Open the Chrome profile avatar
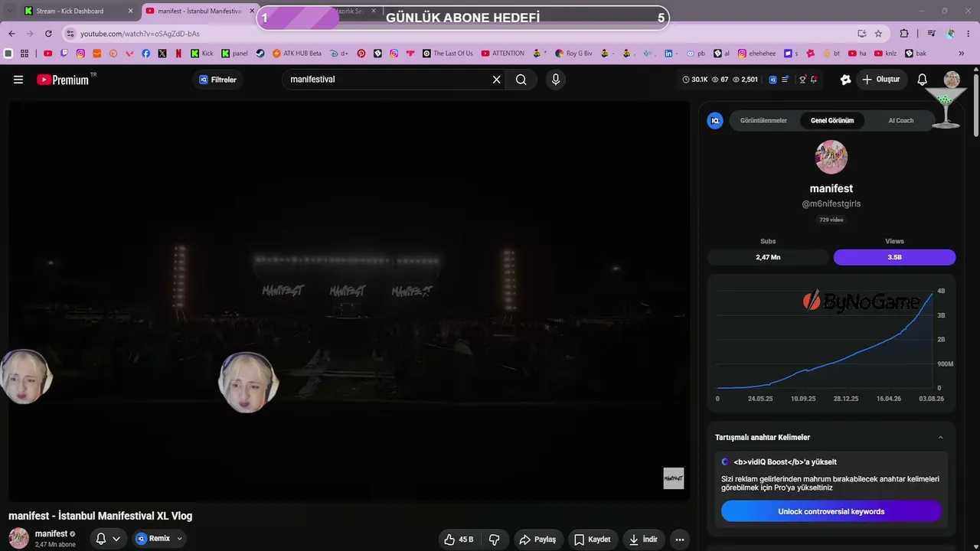 951,34
